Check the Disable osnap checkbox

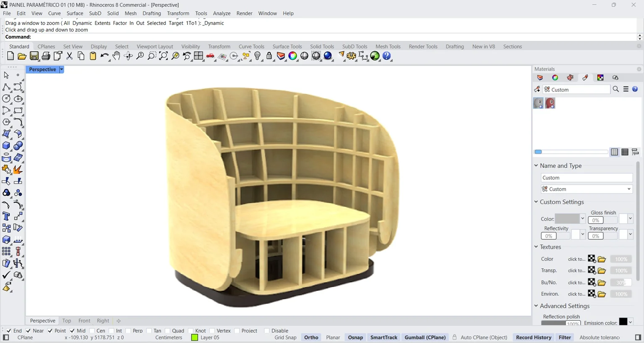266,331
